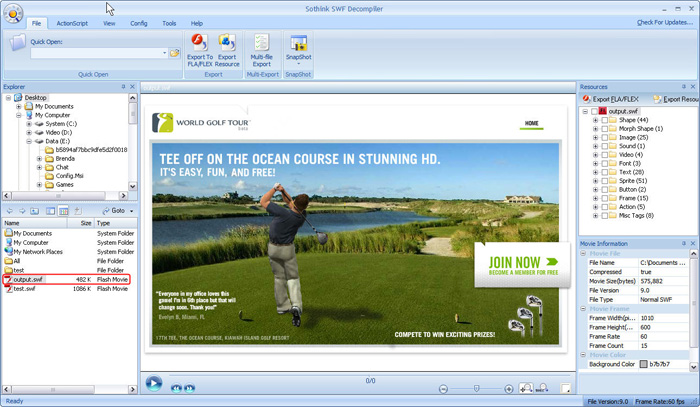700x407 pixels.
Task: Switch to the ActionScript ribbon tab
Action: [72, 23]
